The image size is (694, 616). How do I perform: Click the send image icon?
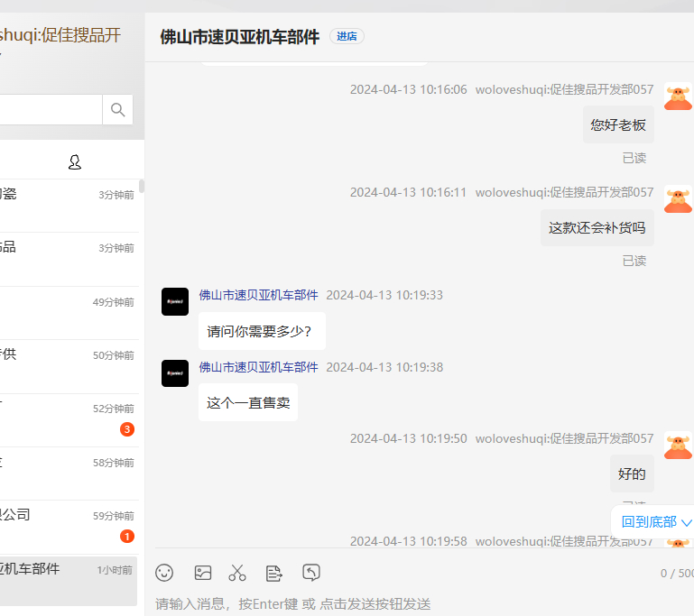pos(203,573)
